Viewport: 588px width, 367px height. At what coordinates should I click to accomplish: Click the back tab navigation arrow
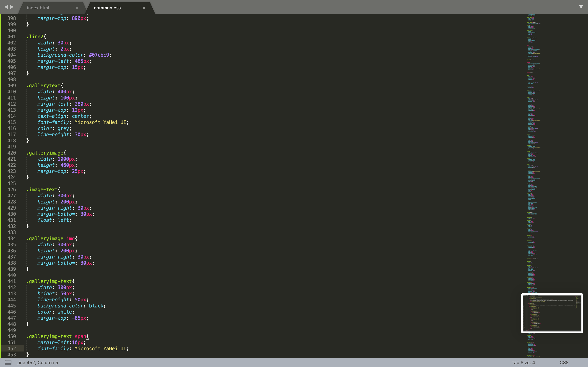[x=6, y=7]
